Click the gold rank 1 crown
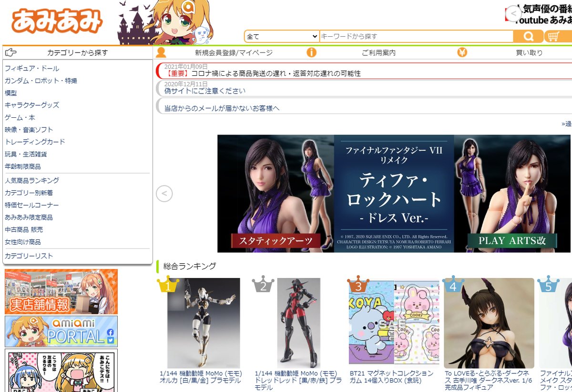This screenshot has height=392, width=572. 168,284
